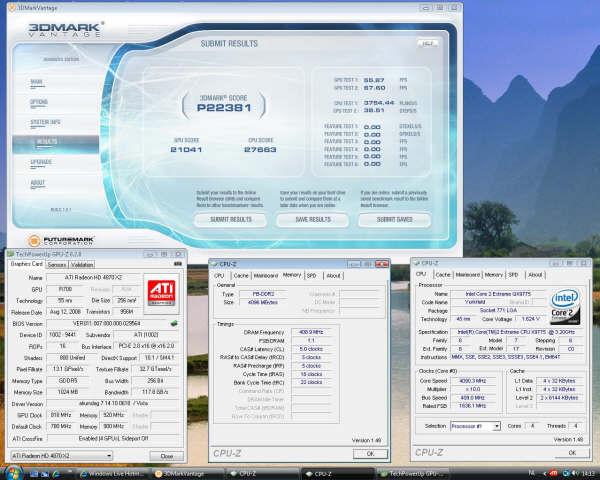Switch to Windows Live Hotmail taskbar button
600x480 pixels.
coord(112,474)
